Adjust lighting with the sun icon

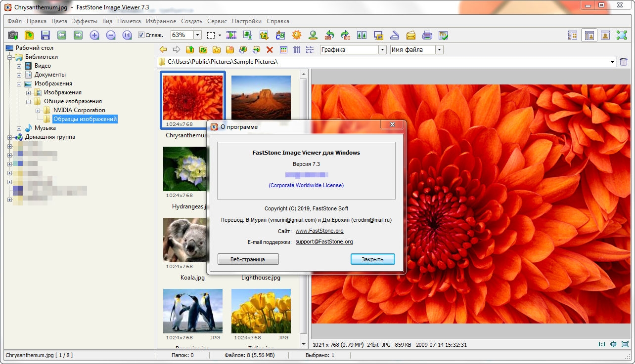click(297, 35)
